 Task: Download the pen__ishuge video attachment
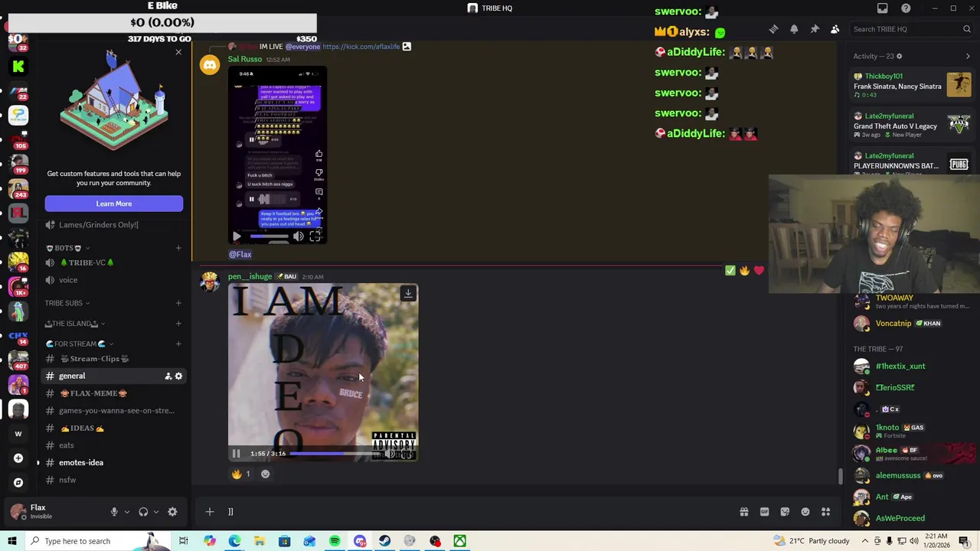click(408, 293)
